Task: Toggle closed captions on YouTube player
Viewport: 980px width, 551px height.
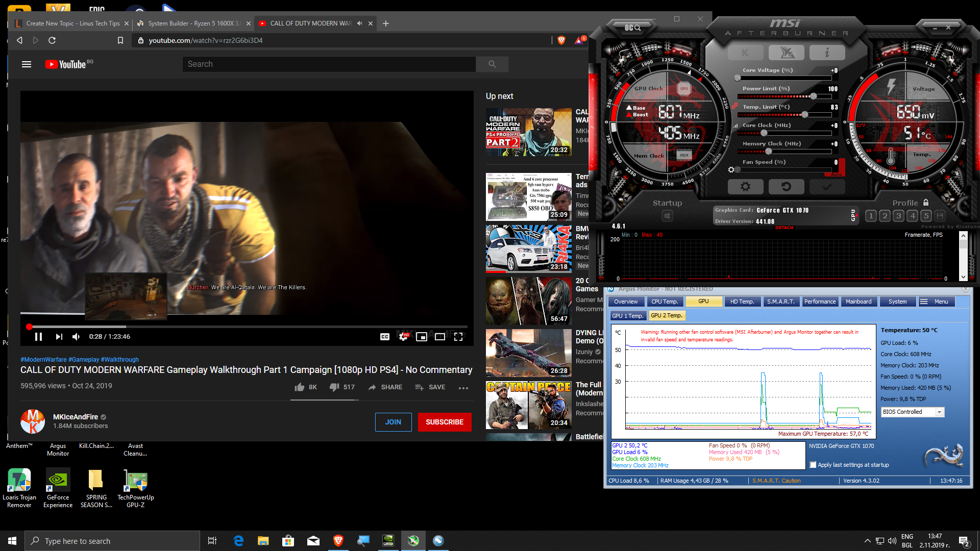Action: click(385, 337)
